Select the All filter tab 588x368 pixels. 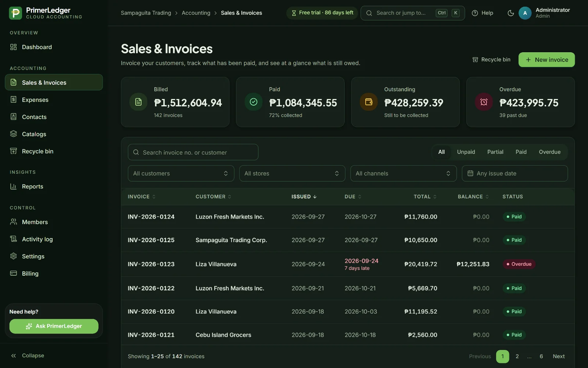(x=441, y=152)
